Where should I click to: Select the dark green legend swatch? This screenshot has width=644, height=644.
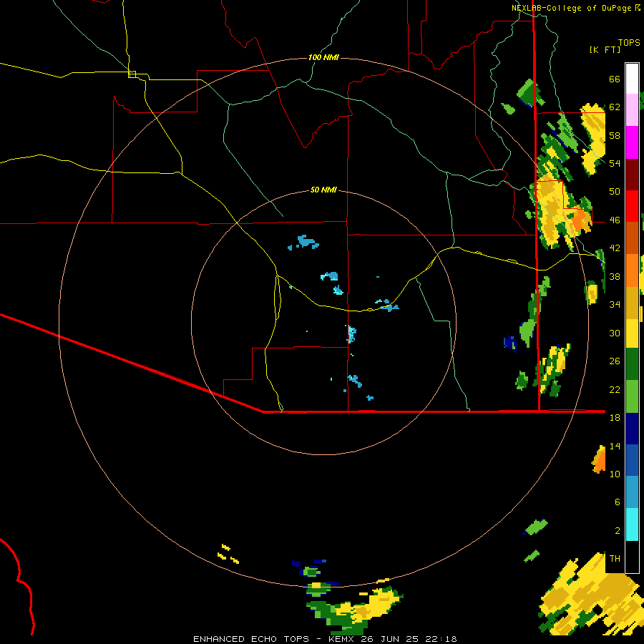coord(632,364)
